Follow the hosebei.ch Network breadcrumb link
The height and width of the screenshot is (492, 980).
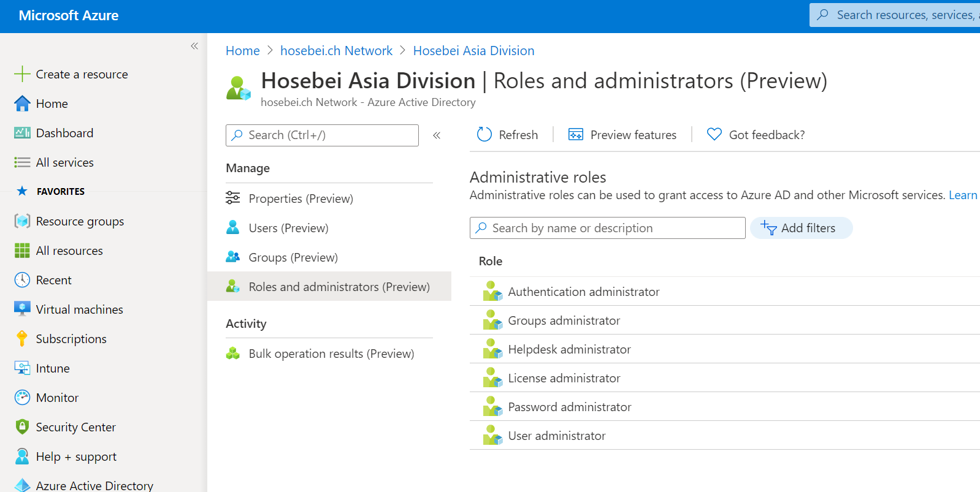point(336,51)
